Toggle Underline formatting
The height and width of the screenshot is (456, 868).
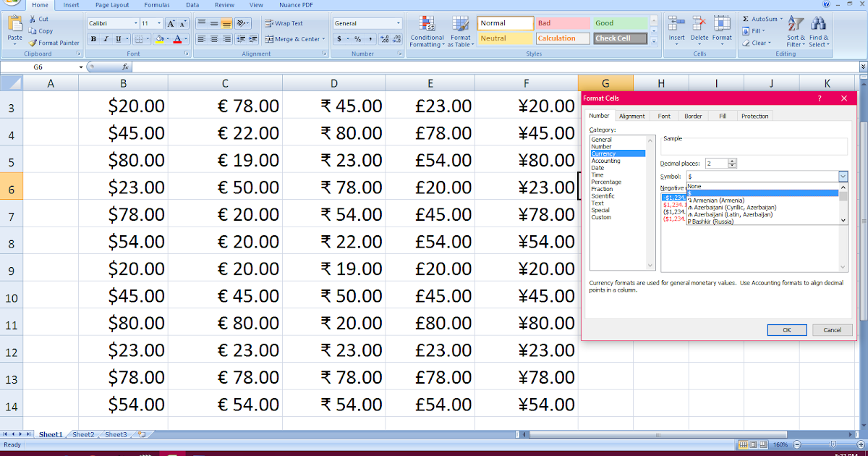coord(116,39)
